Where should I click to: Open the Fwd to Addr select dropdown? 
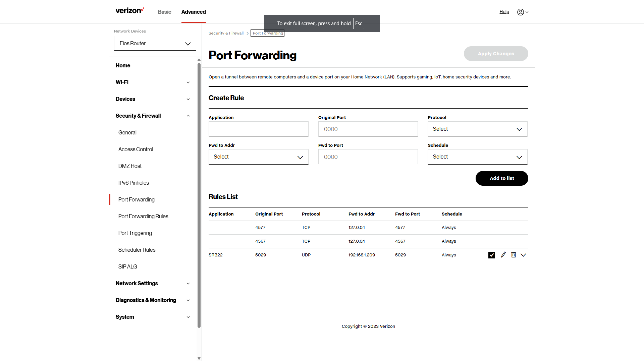pos(258,157)
